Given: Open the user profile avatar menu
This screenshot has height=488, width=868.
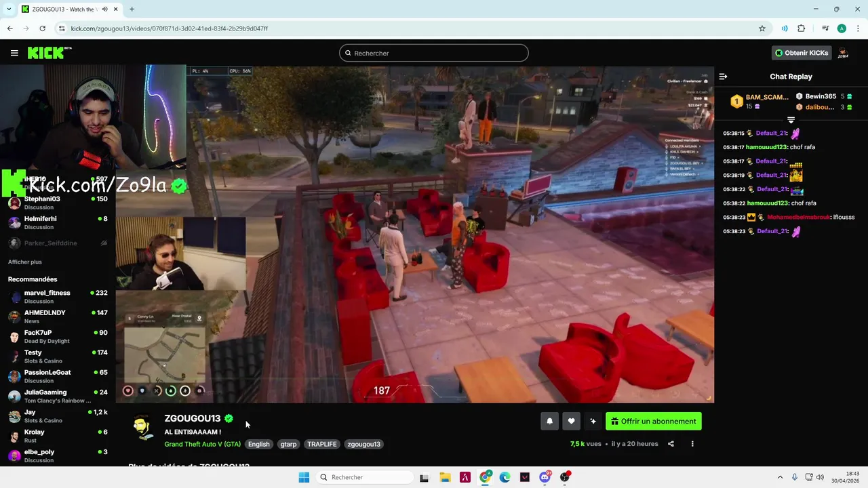Looking at the screenshot, I should [844, 53].
